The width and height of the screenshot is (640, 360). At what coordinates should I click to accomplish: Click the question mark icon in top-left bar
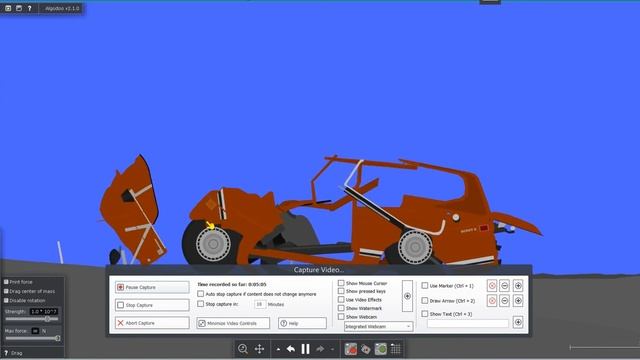coord(29,8)
